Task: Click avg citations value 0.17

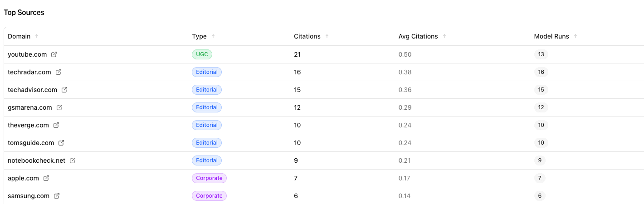Action: click(405, 178)
